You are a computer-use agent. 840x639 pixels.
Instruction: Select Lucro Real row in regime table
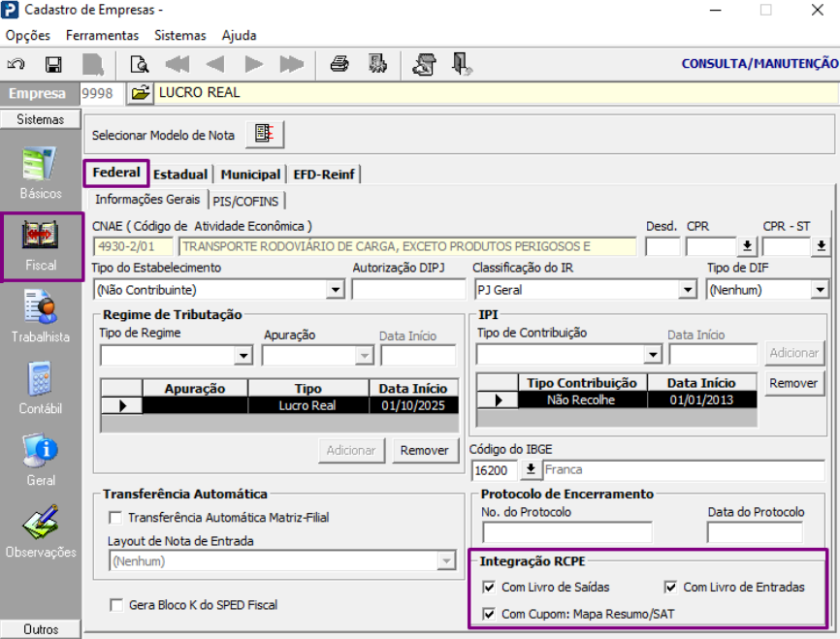(279, 405)
